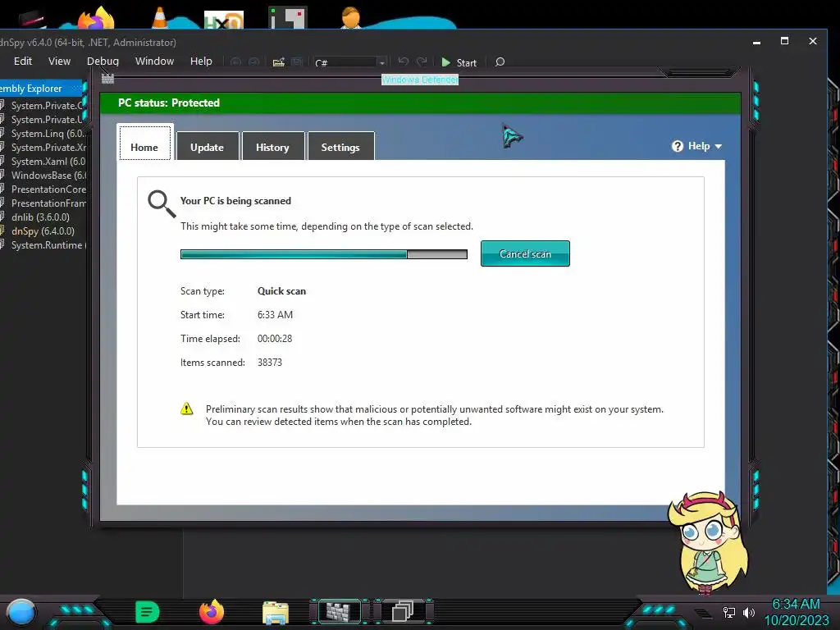Click dnSpy redo icon
Image resolution: width=840 pixels, height=630 pixels.
tap(422, 62)
